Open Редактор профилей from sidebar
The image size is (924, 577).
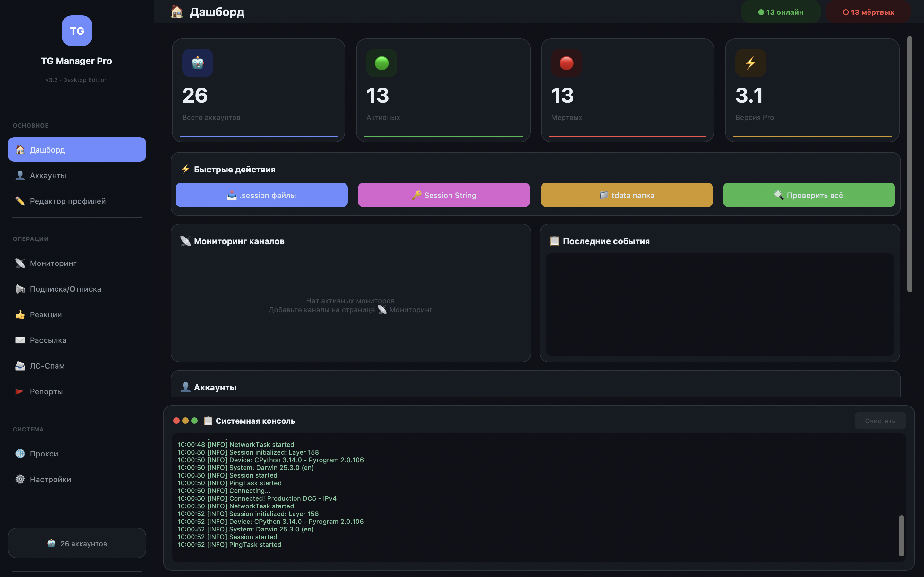point(68,201)
